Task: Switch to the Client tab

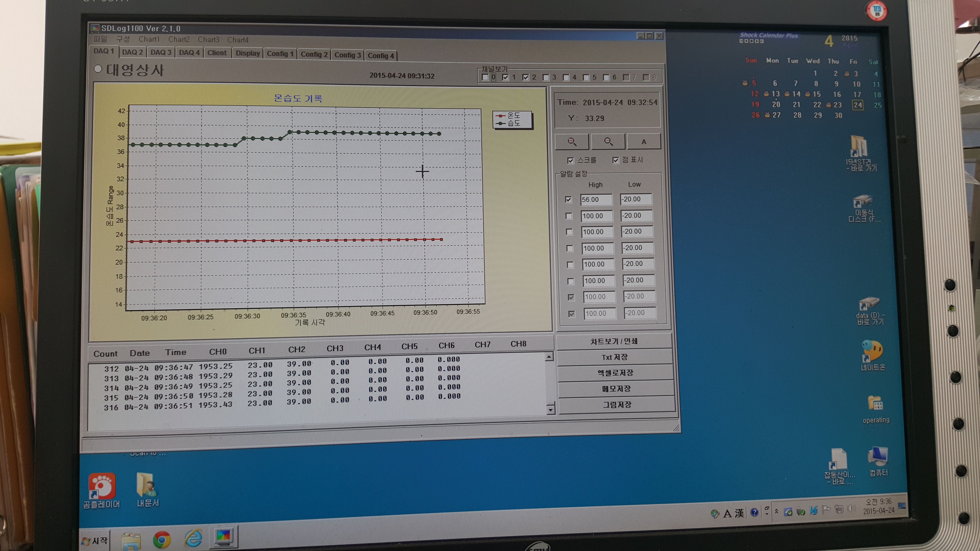Action: [217, 53]
